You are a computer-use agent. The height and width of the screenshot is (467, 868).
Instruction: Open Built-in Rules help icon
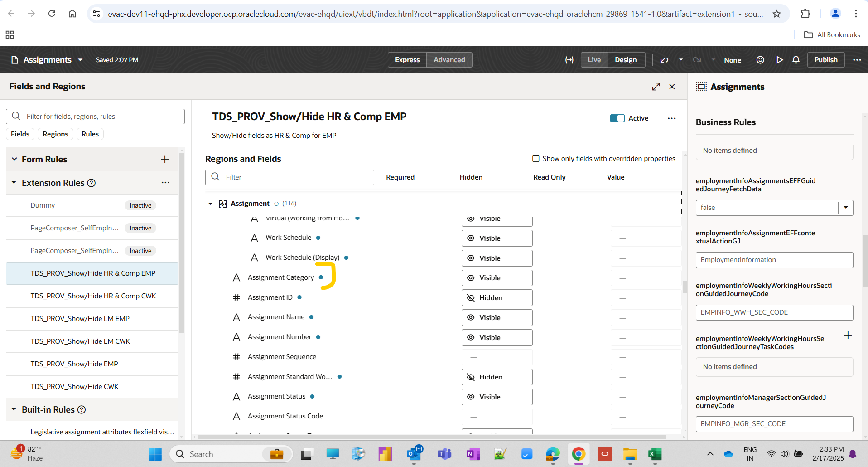point(82,409)
